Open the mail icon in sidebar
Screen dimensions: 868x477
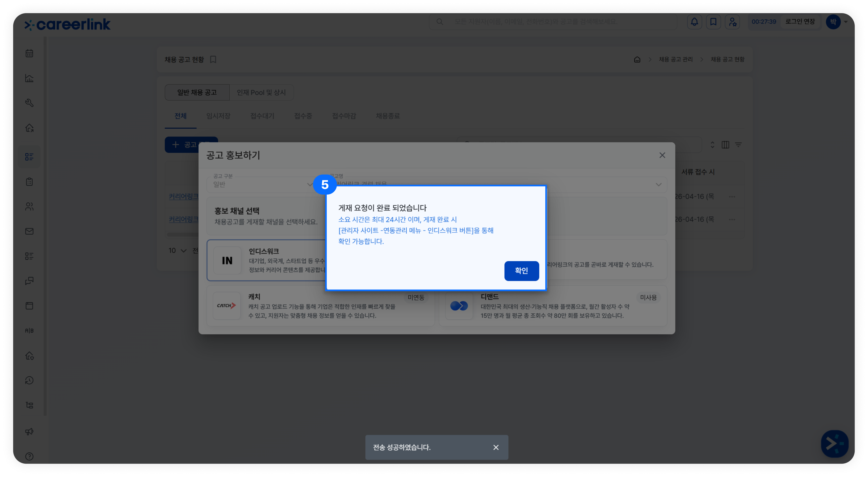coord(29,231)
